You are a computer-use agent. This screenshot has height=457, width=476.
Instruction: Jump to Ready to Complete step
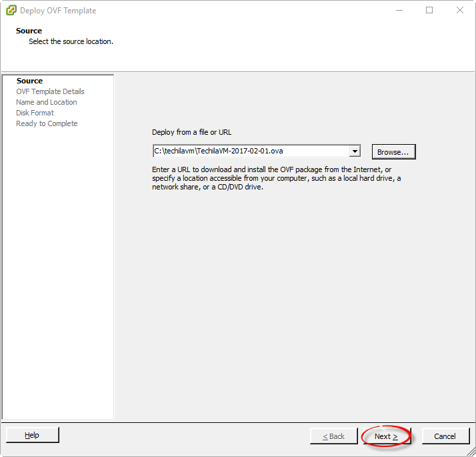[x=47, y=123]
